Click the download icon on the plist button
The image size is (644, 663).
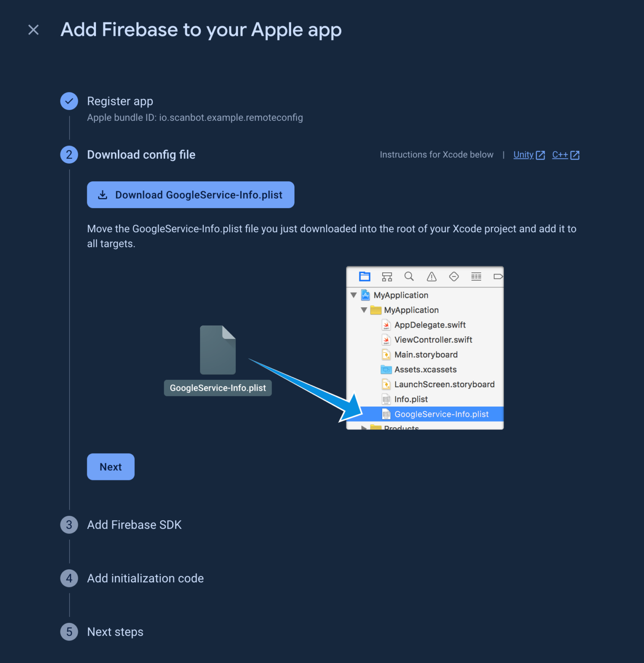[103, 195]
